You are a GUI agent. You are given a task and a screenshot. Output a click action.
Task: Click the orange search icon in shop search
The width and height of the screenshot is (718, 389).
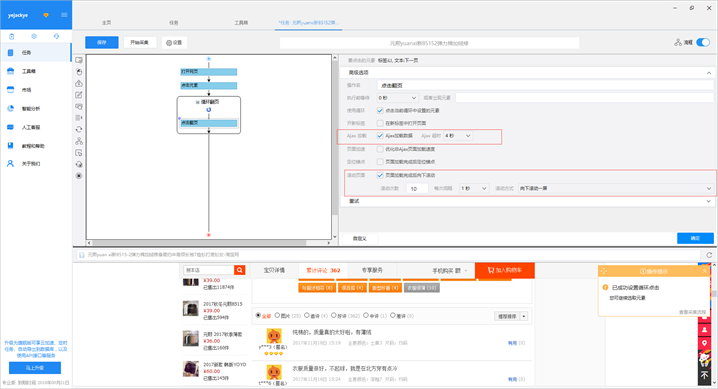coord(239,270)
